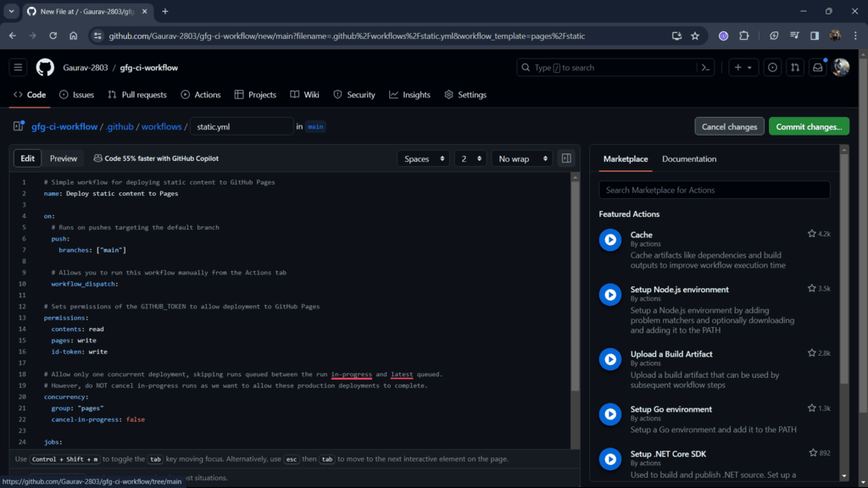This screenshot has height=488, width=868.
Task: Open the Gaurav-2803 owner link
Action: click(x=86, y=68)
